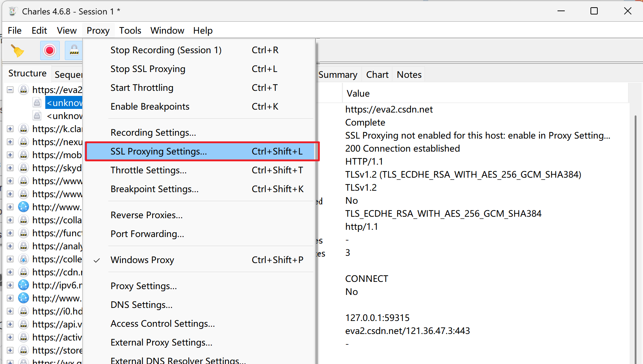Open the Help menu
Screen dimensions: 643x364
coord(203,30)
